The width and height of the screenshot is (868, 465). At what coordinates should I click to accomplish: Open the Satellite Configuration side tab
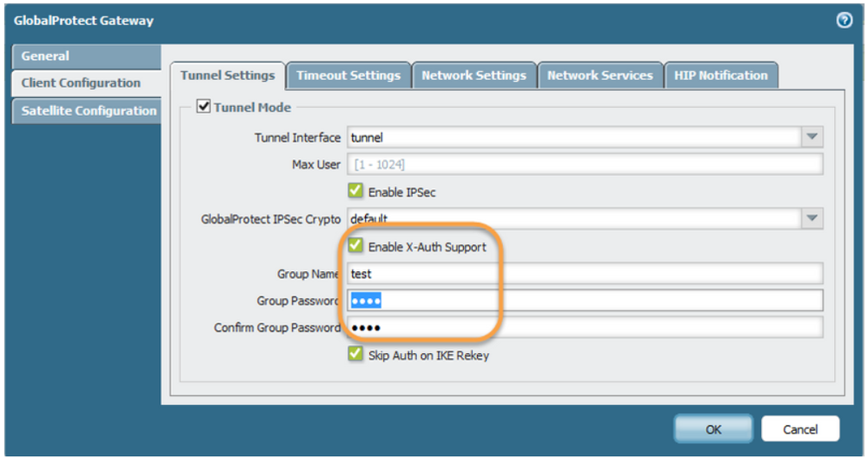(x=86, y=110)
